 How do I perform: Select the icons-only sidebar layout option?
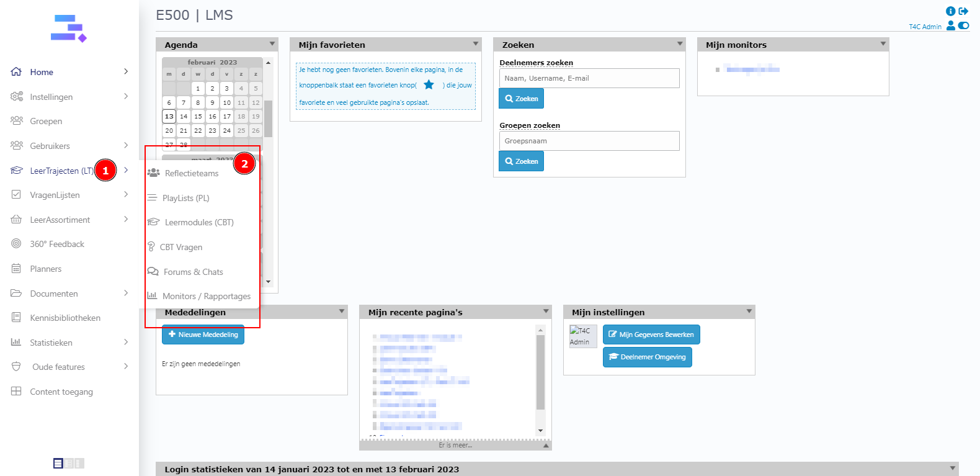click(x=79, y=463)
